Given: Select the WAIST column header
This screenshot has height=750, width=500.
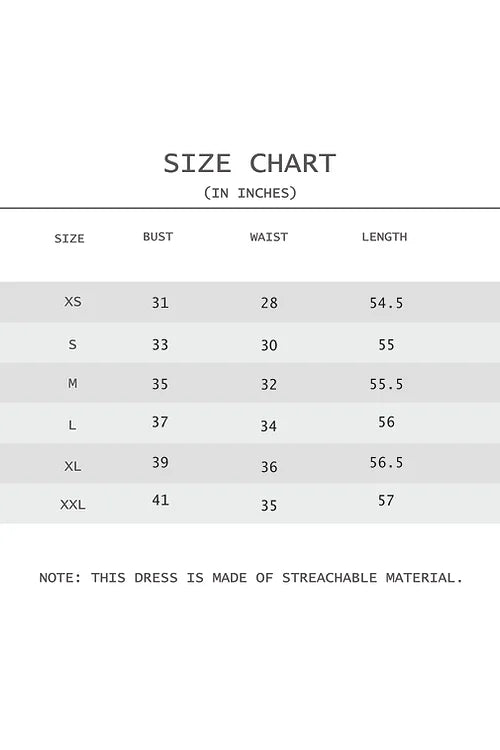Looking at the screenshot, I should 269,237.
